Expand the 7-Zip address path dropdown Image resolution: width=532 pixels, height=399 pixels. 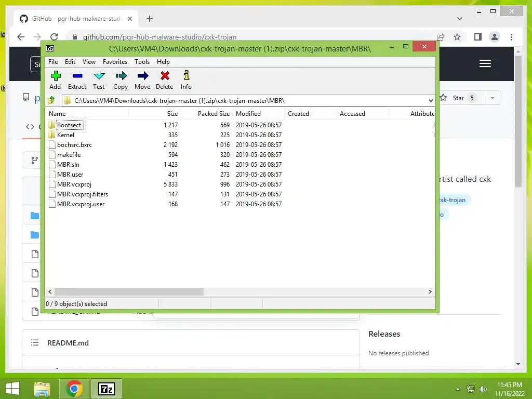pyautogui.click(x=431, y=100)
